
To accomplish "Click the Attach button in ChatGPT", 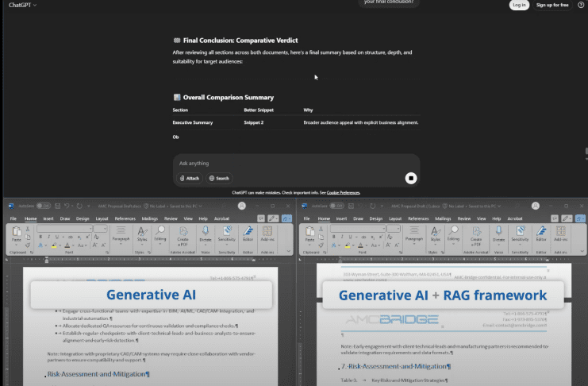I will point(190,179).
